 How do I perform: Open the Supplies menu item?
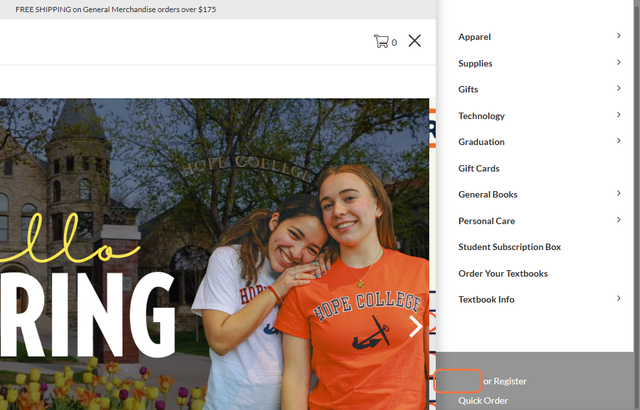[475, 63]
